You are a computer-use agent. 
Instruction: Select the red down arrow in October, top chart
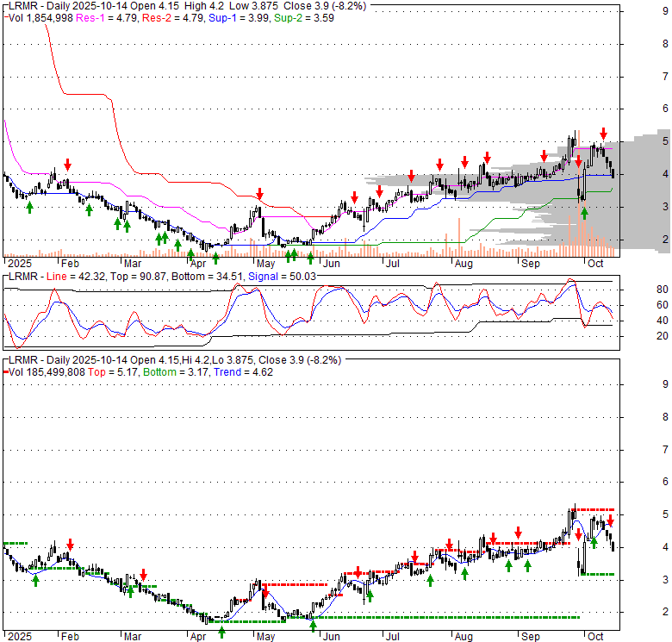(x=603, y=134)
